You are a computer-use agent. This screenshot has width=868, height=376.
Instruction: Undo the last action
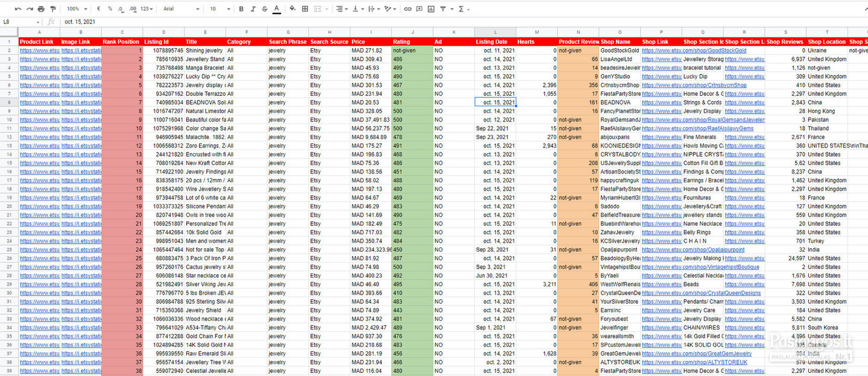pyautogui.click(x=18, y=9)
